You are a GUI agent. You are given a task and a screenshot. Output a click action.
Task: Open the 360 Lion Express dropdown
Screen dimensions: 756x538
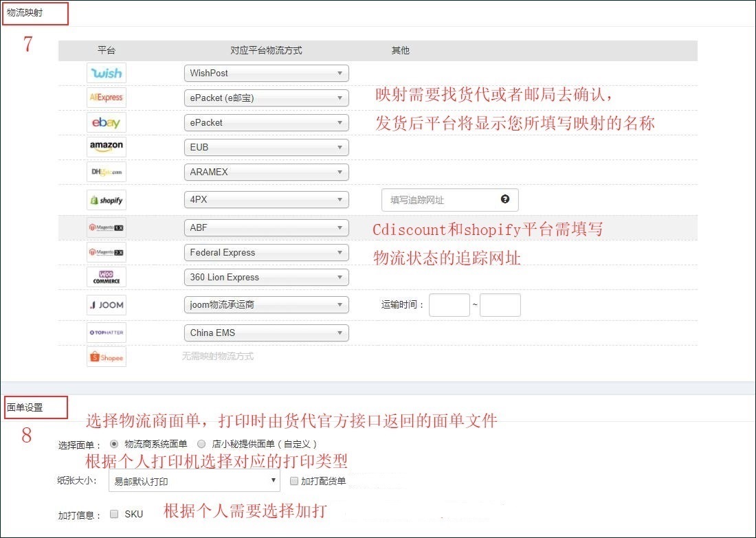tap(266, 277)
